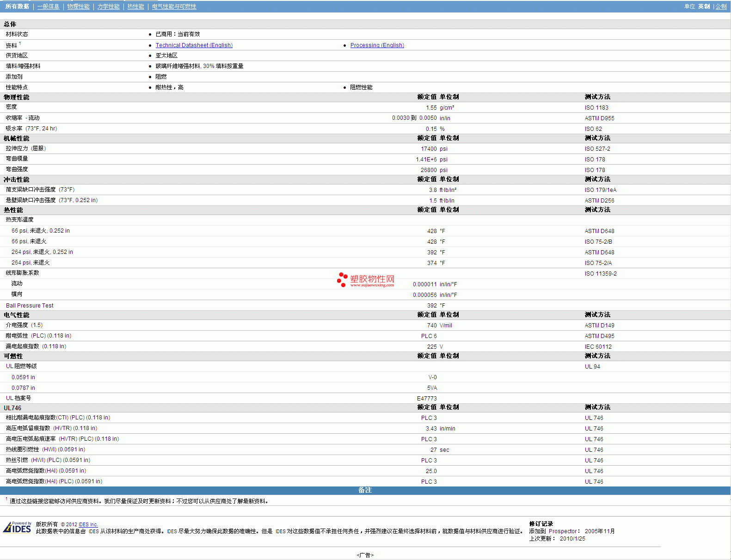
Task: Click the 225 tracking index value
Action: (x=432, y=347)
